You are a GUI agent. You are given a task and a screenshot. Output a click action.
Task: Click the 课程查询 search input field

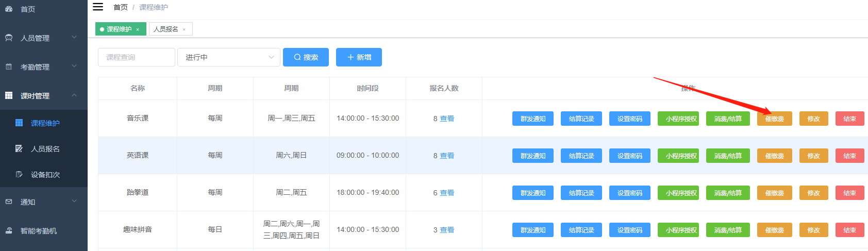coord(137,57)
